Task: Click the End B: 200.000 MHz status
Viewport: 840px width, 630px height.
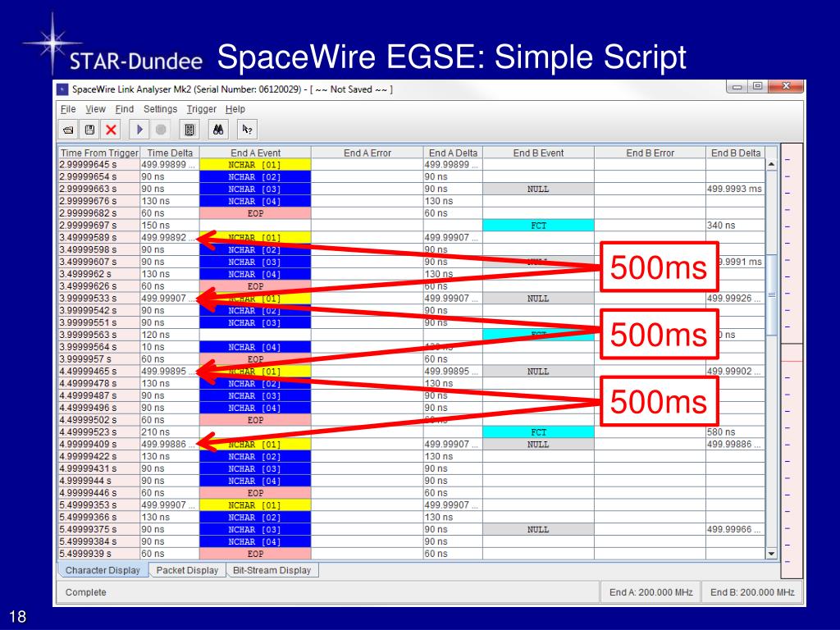Action: 752,592
